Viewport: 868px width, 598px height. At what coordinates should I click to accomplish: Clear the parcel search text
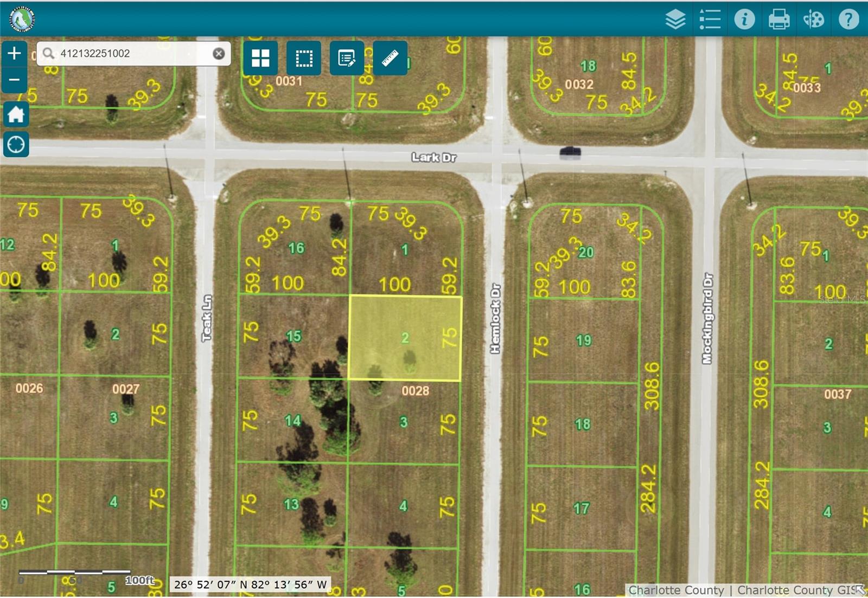point(219,54)
